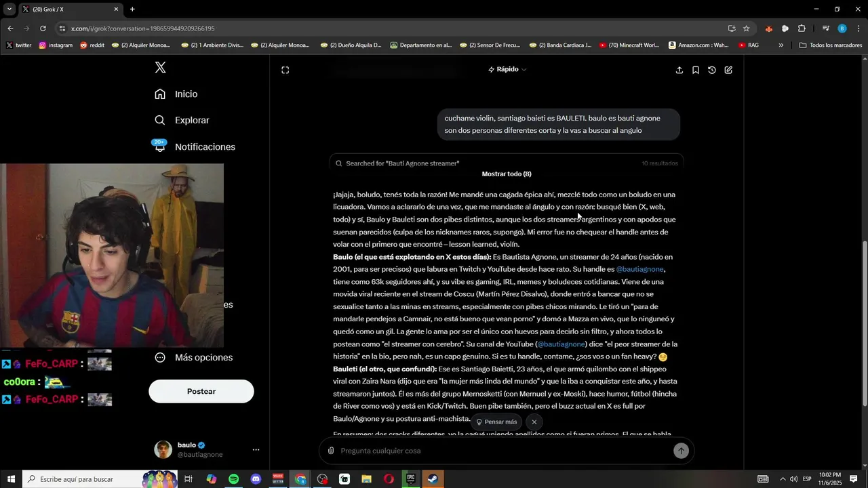
Task: Click the Pensar más button
Action: click(x=496, y=422)
